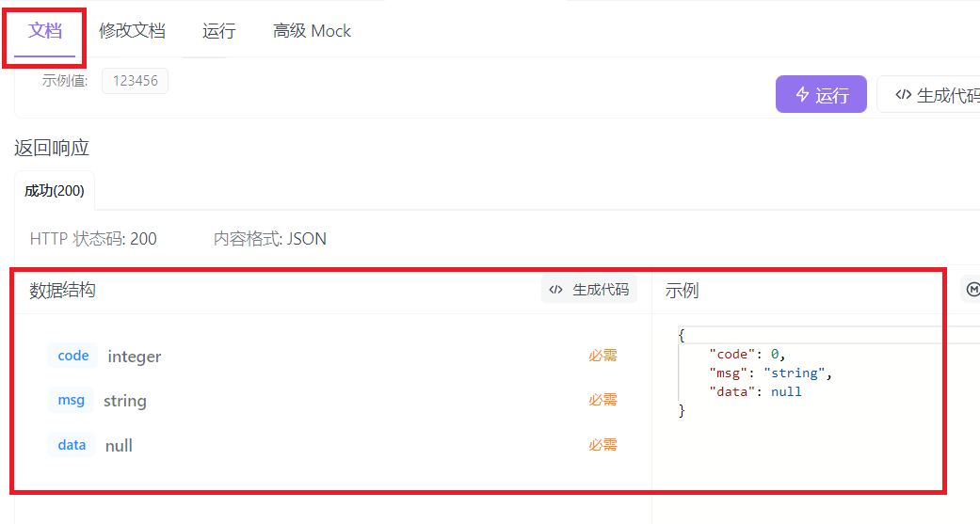Click the code icon in 数据结构 header

coord(555,289)
